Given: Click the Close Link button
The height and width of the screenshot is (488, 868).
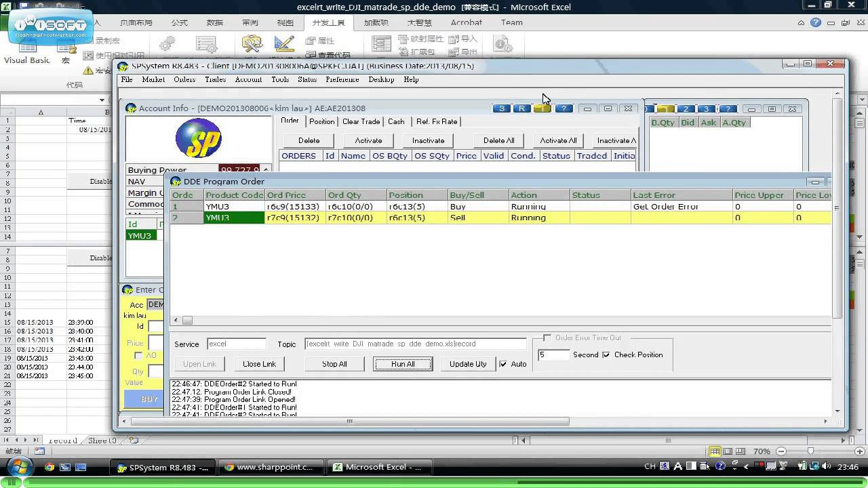Looking at the screenshot, I should coord(259,364).
